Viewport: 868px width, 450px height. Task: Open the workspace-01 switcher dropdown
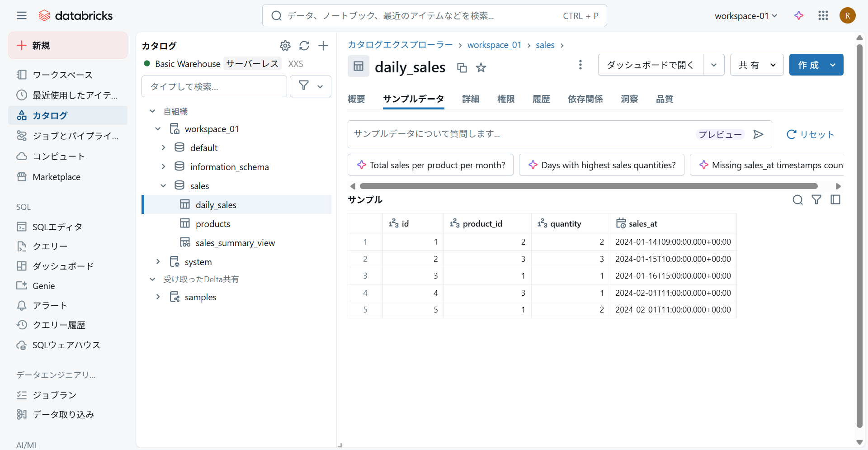[745, 16]
